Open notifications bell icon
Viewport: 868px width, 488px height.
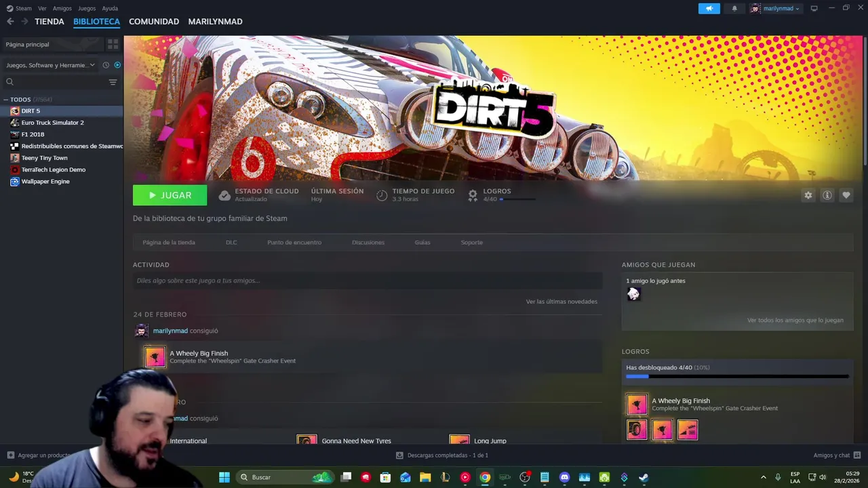(734, 8)
